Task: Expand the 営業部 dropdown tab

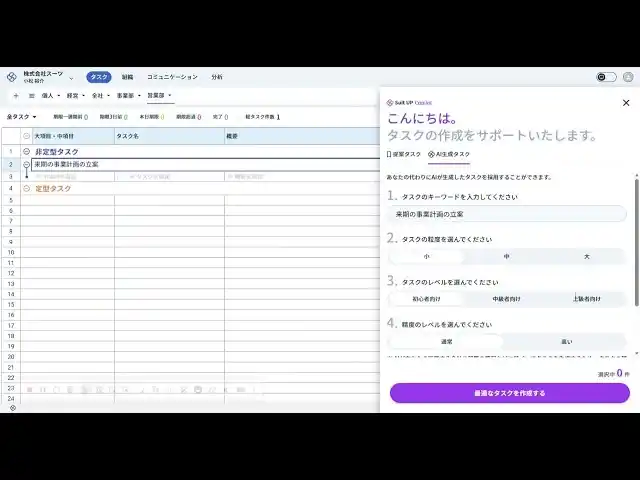Action: point(159,96)
